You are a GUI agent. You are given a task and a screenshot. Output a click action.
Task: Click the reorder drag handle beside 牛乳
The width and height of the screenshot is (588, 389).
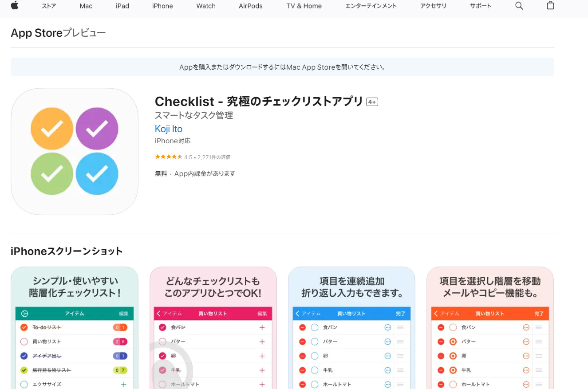(x=401, y=370)
